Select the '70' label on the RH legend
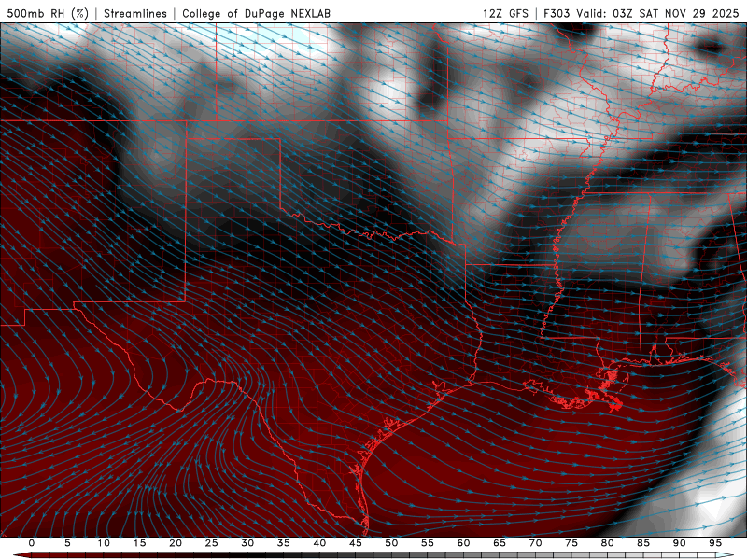747x560 pixels. (x=535, y=543)
